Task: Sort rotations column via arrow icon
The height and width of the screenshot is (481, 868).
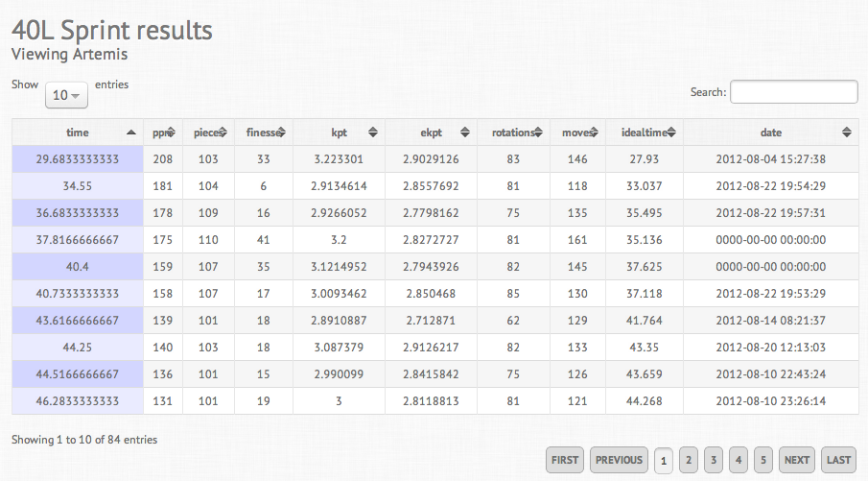Action: pos(540,132)
